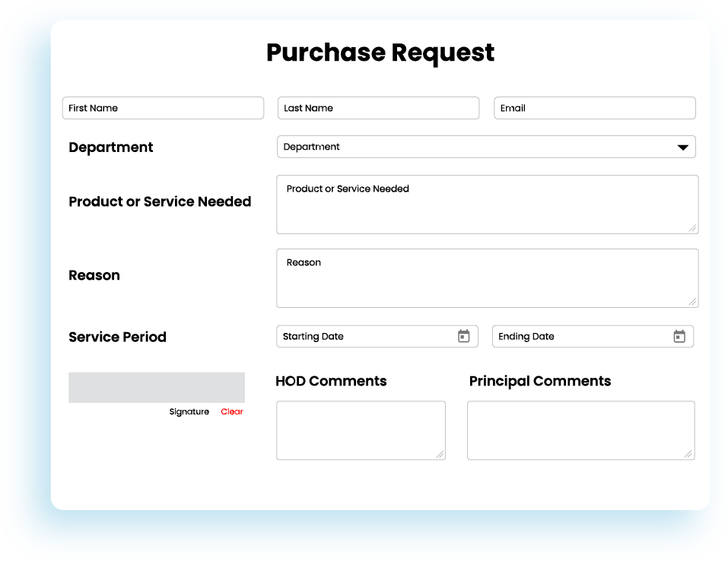This screenshot has width=728, height=561.
Task: Open the Ending Date calendar icon
Action: [x=679, y=336]
